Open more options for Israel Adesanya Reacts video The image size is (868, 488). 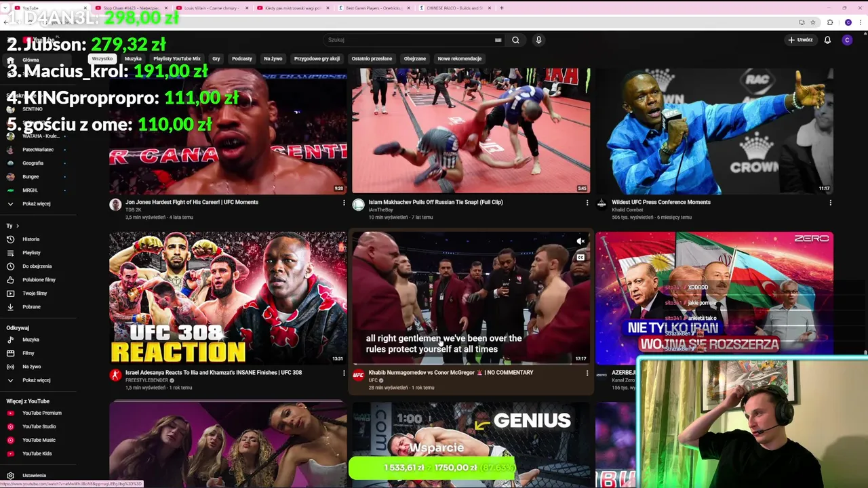click(x=344, y=373)
